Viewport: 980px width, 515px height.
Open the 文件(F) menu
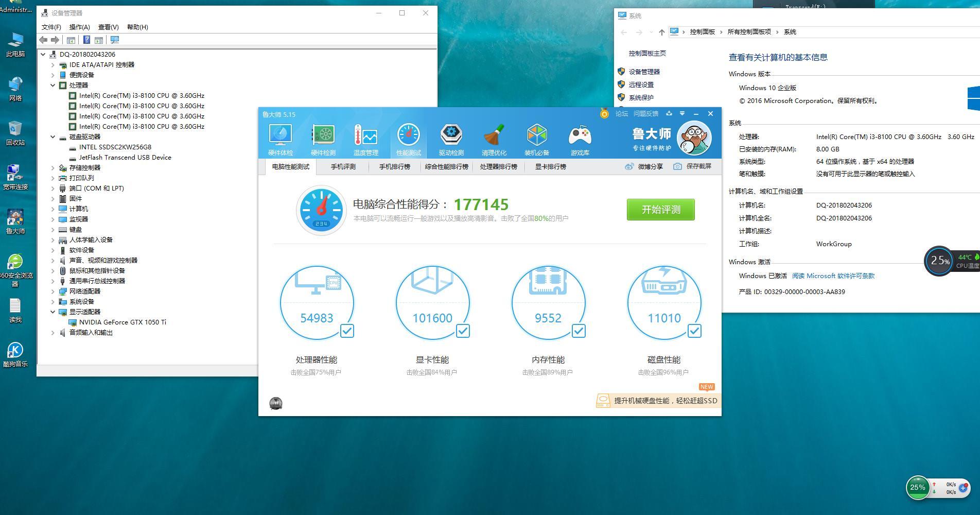point(51,27)
